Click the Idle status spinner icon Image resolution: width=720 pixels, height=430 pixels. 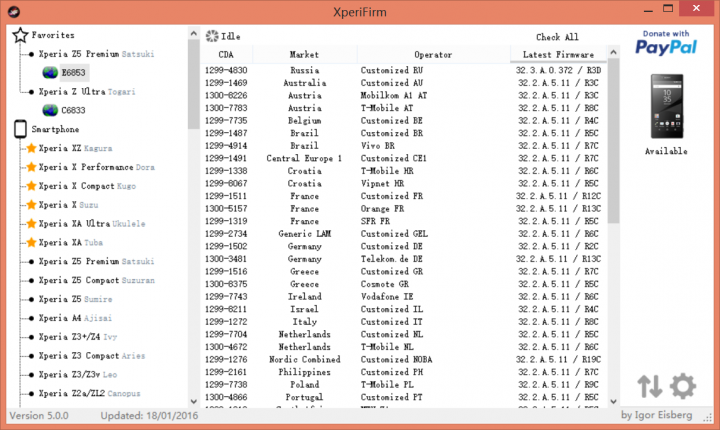(x=212, y=36)
